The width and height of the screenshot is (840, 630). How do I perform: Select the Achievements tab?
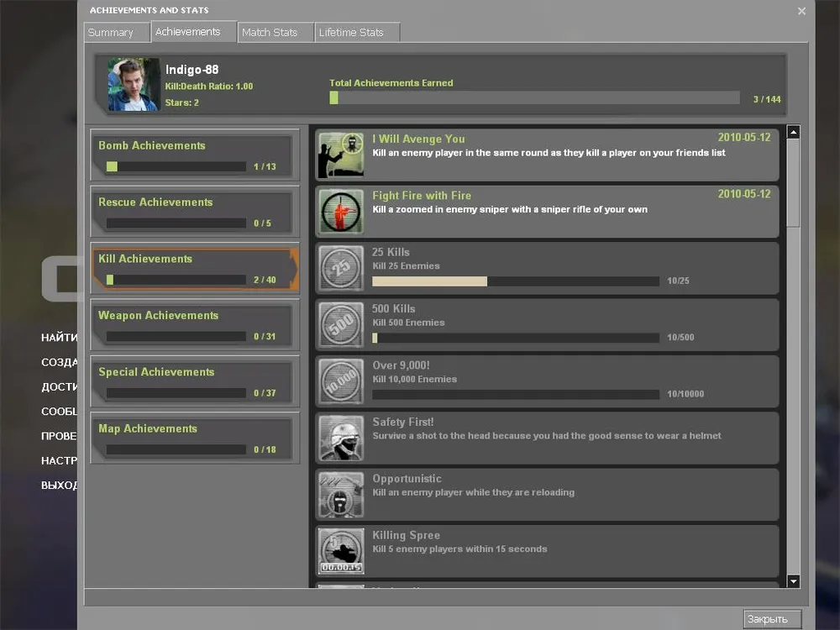pyautogui.click(x=193, y=32)
